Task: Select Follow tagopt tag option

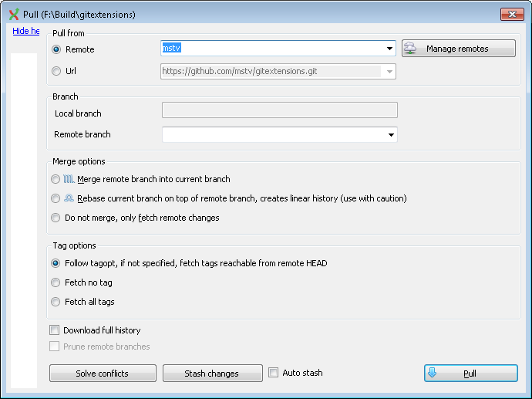Action: [56, 263]
